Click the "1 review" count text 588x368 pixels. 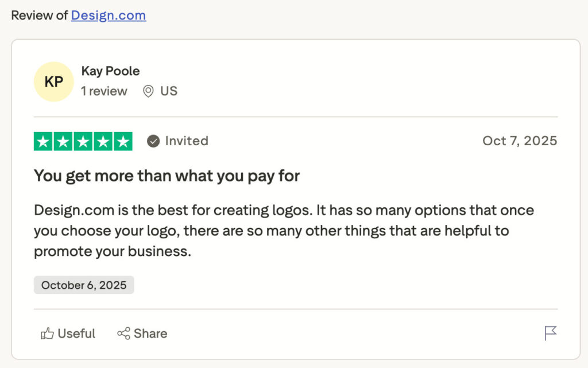tap(104, 91)
